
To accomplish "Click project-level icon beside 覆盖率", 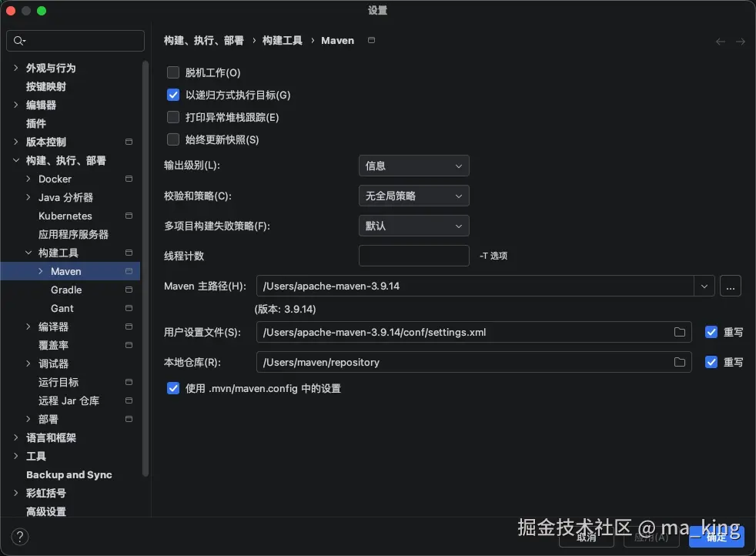I will 129,345.
